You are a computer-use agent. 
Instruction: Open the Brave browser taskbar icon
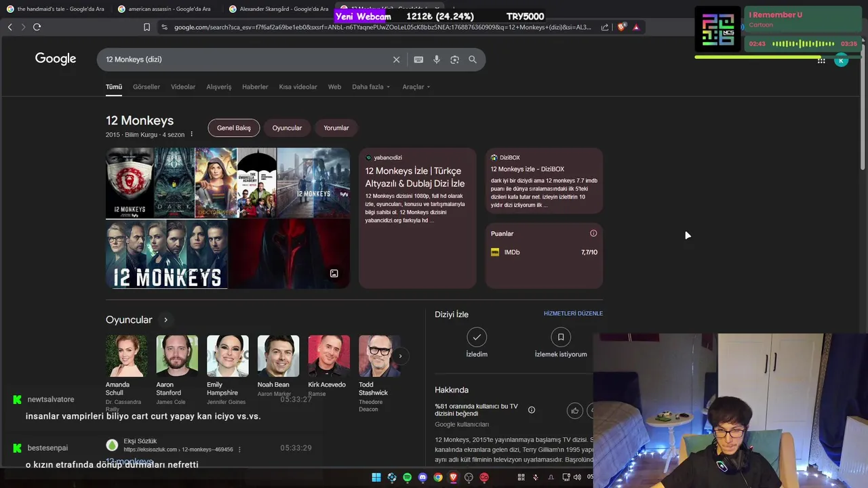click(454, 477)
